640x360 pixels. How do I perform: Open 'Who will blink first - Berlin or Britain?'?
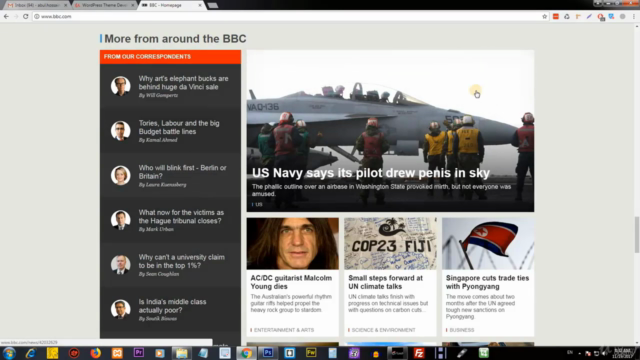tap(182, 172)
